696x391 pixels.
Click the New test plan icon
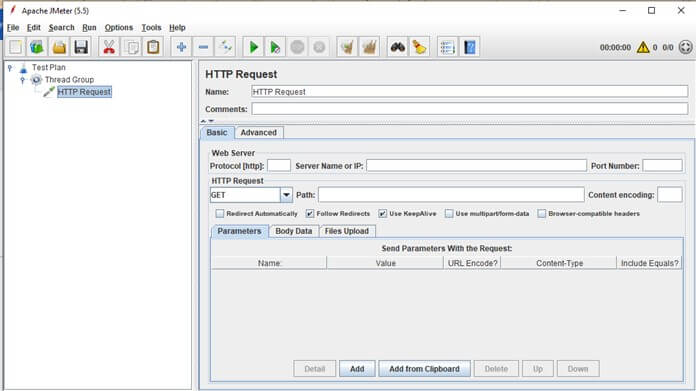[x=15, y=47]
